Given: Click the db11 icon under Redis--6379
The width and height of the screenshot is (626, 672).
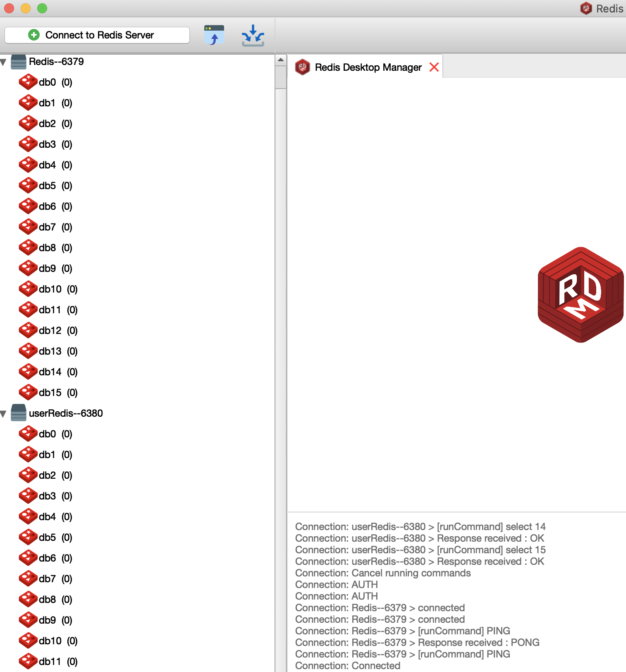Looking at the screenshot, I should click(28, 310).
